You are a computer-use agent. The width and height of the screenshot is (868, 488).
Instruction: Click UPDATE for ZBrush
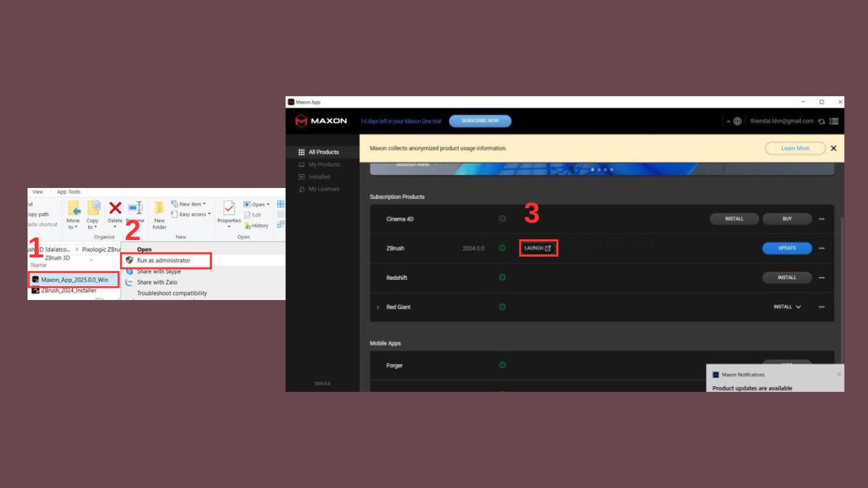pyautogui.click(x=787, y=248)
